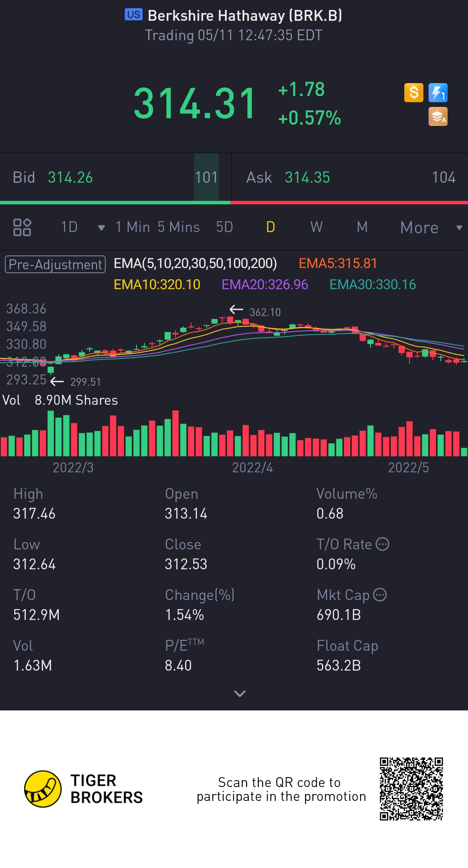Collapse the quote details chevron
The height and width of the screenshot is (868, 468).
point(240,694)
